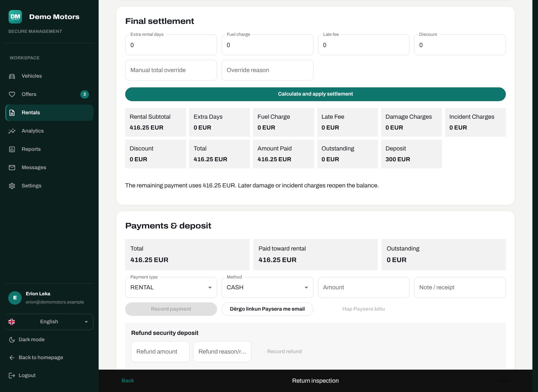Click the Back to homepage arrow icon
538x392 pixels.
[x=12, y=358]
